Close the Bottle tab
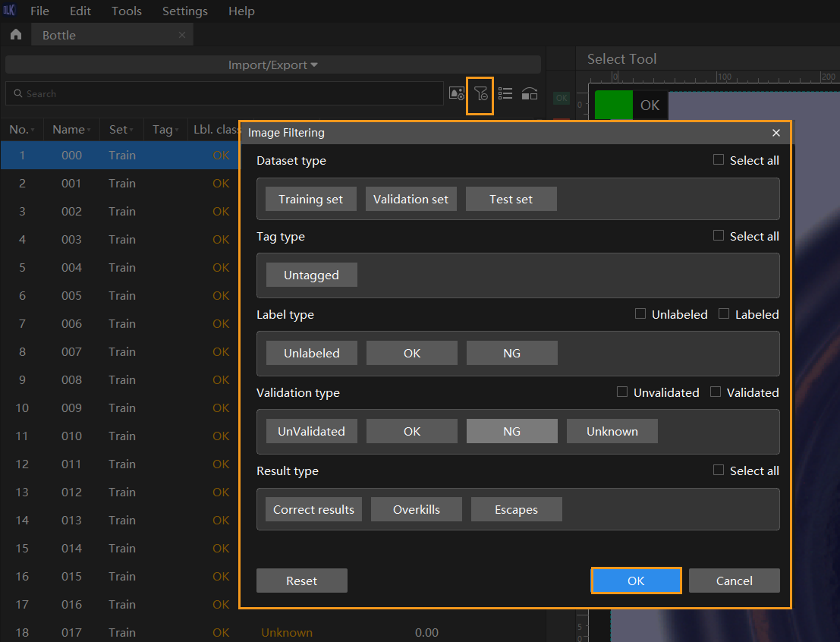 coord(182,35)
